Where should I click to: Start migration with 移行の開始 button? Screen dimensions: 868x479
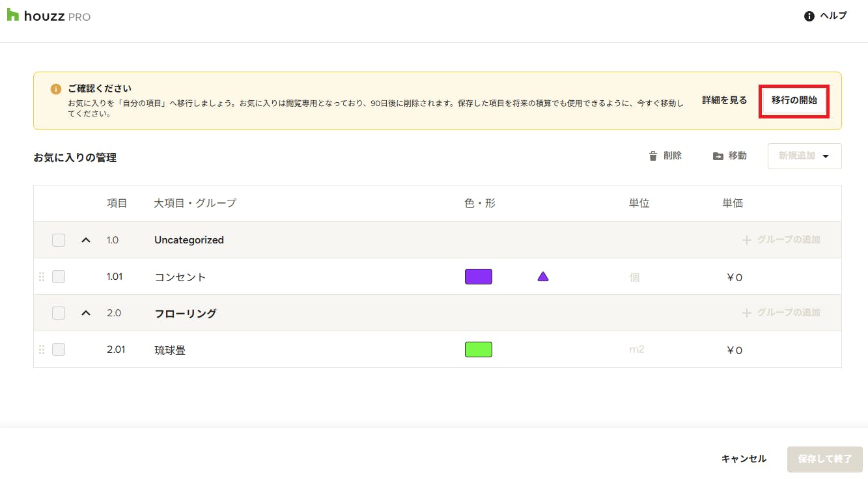pos(794,100)
